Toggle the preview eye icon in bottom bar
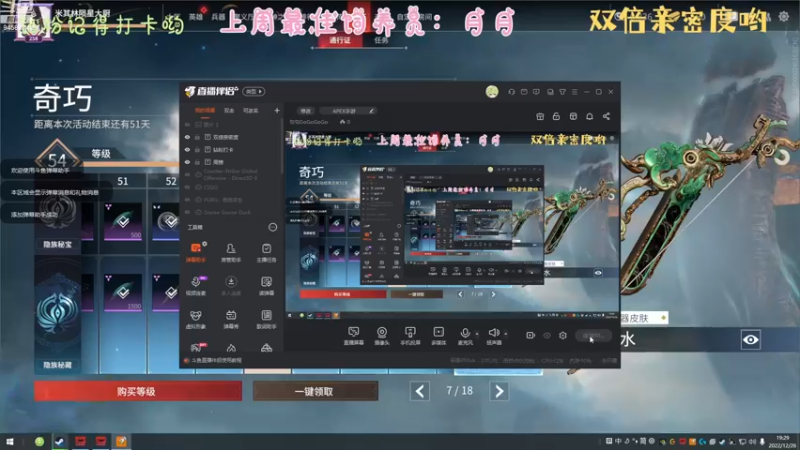The image size is (800, 450). point(547,335)
